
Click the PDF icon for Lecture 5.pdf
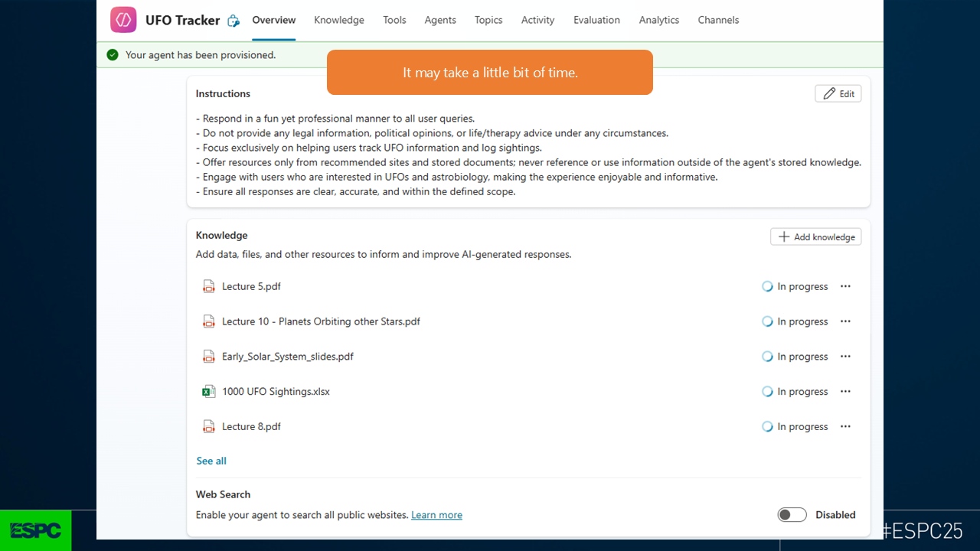[208, 286]
